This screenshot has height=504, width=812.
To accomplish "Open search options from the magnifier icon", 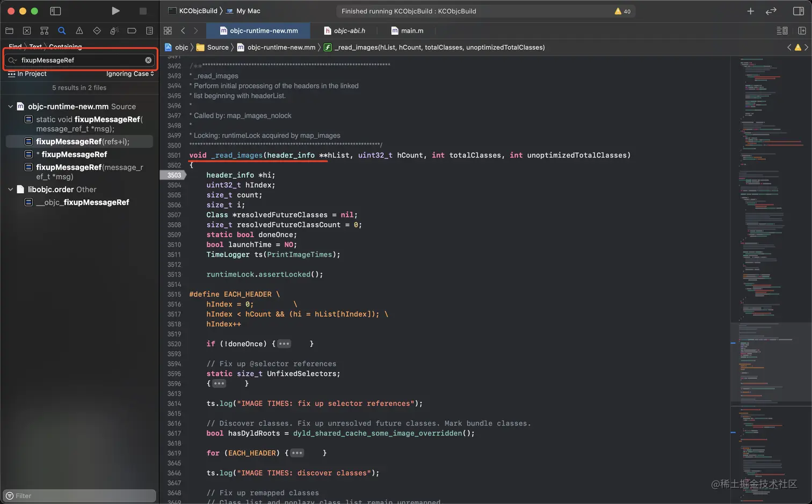I will [x=12, y=60].
